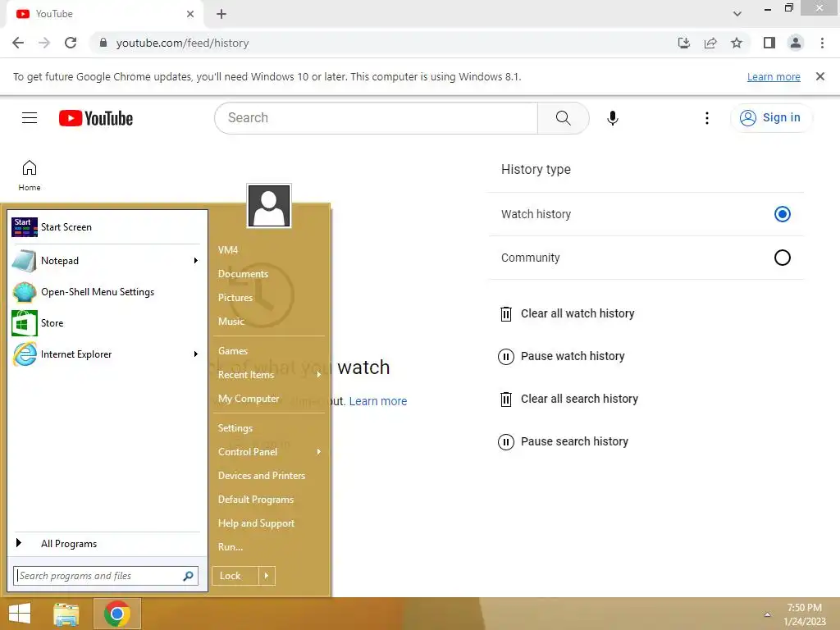Start voice search with microphone
Screen dimensions: 840x630
pos(612,118)
